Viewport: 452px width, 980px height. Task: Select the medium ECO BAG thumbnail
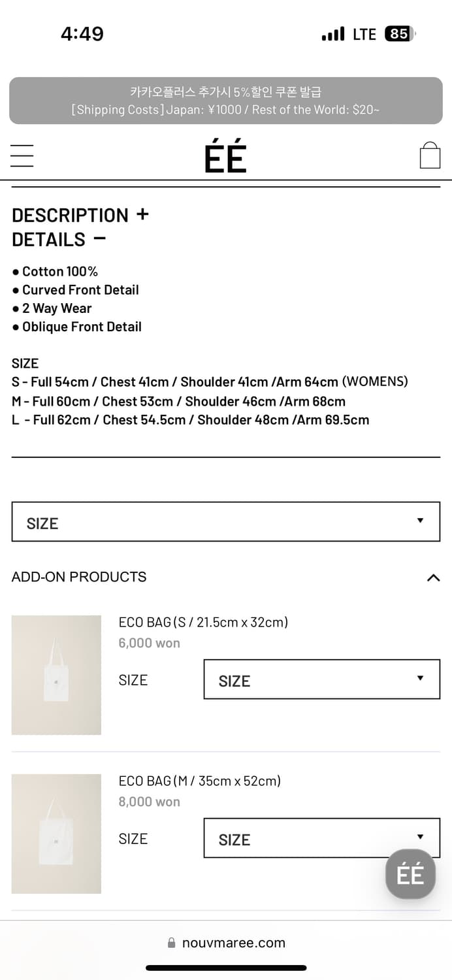click(56, 834)
